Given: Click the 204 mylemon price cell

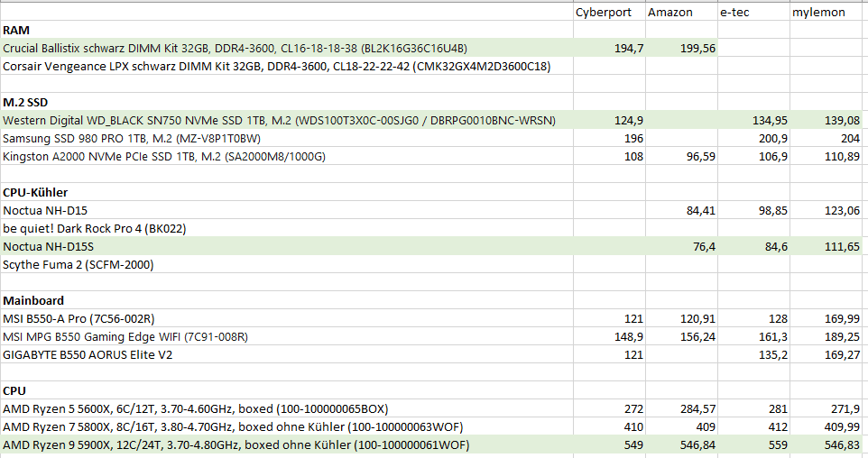Looking at the screenshot, I should (826, 138).
